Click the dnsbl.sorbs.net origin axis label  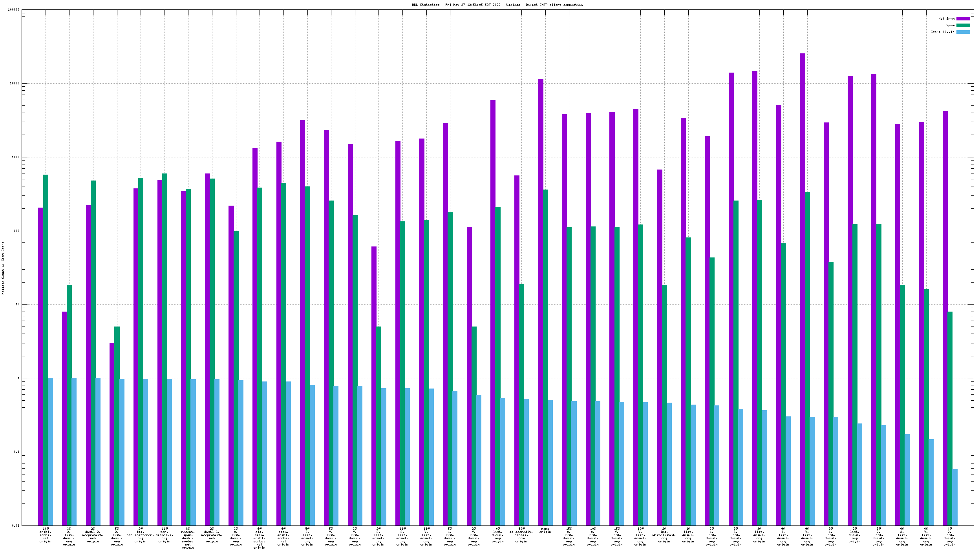point(46,535)
